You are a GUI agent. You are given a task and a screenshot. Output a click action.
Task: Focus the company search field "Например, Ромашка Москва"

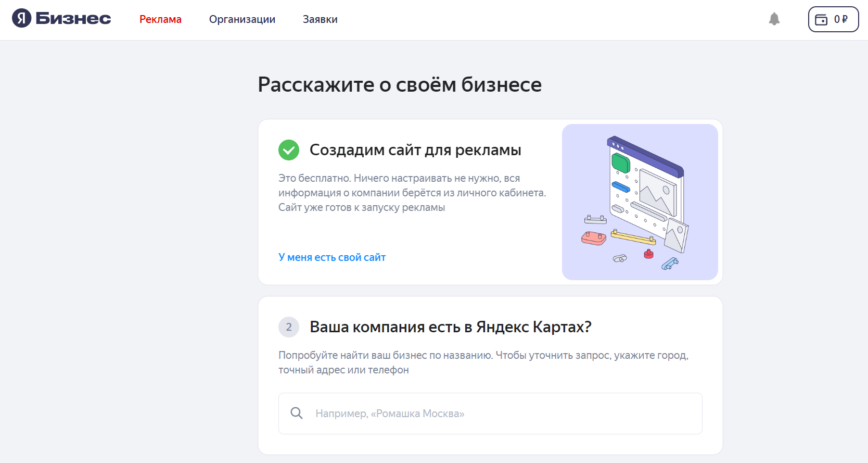click(x=500, y=414)
